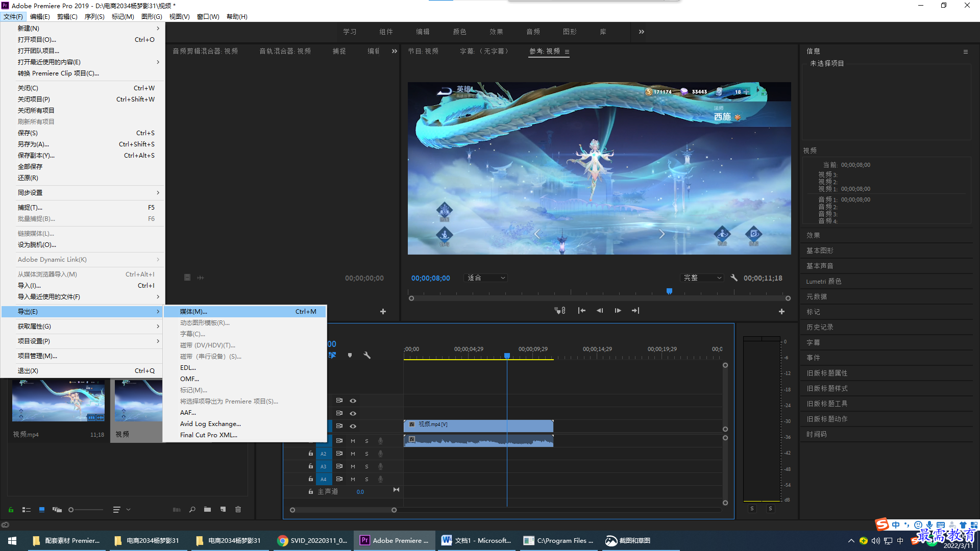The height and width of the screenshot is (551, 980).
Task: Toggle visibility of middle video track
Action: 353,413
